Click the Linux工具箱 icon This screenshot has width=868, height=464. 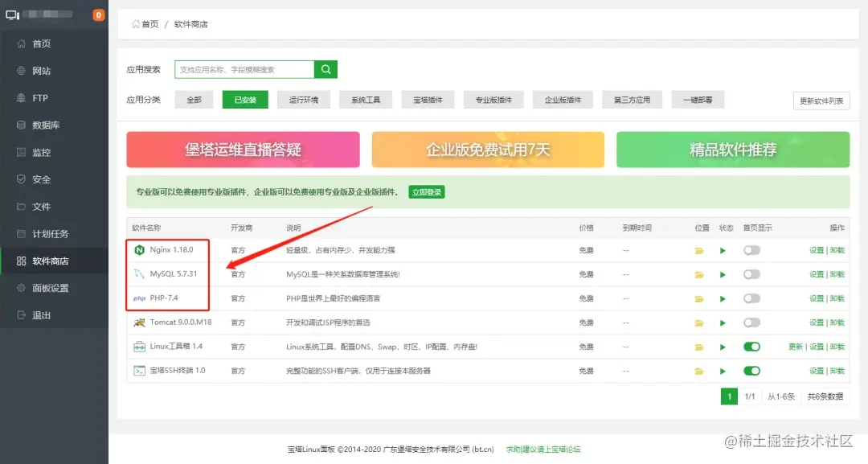tap(139, 347)
